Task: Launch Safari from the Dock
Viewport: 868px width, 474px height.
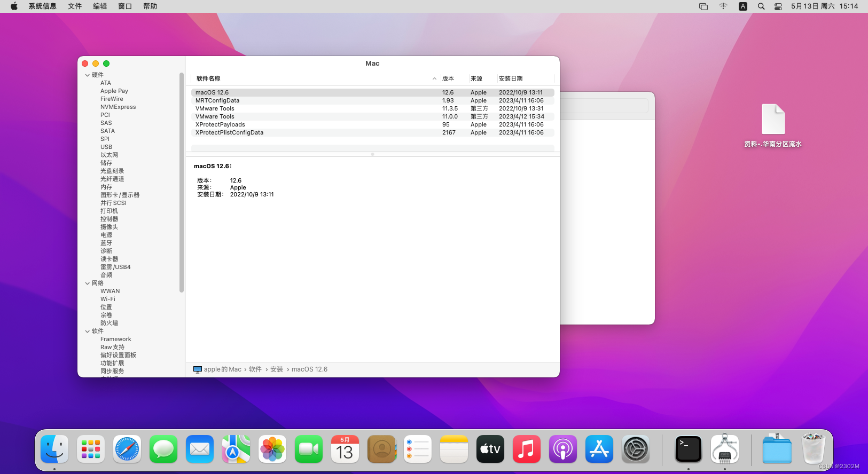Action: tap(127, 449)
